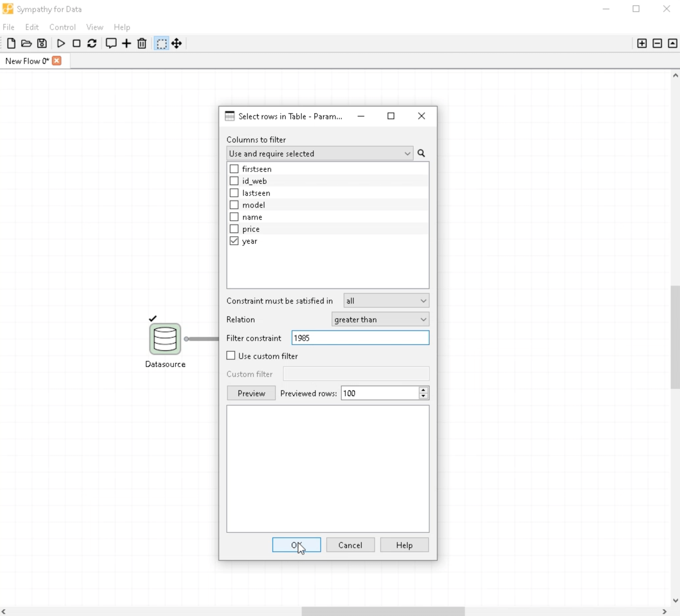Click the table icon in dialog title bar

(230, 116)
